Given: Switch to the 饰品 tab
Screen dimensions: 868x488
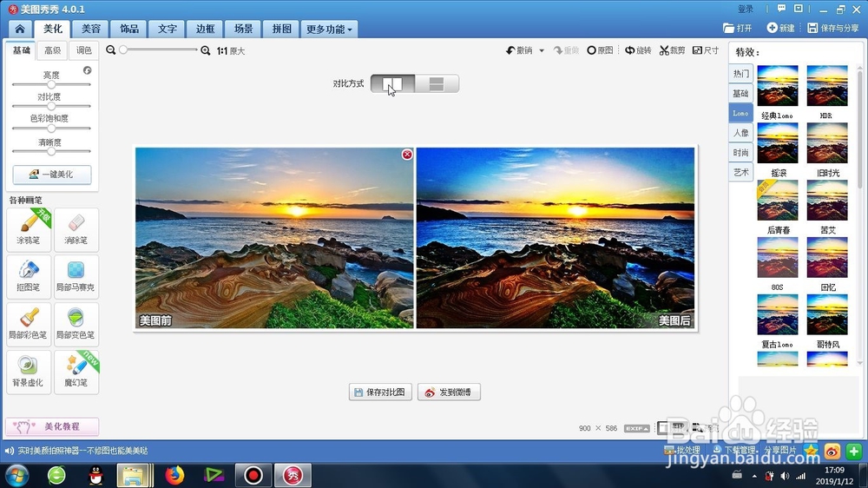Looking at the screenshot, I should pos(129,29).
